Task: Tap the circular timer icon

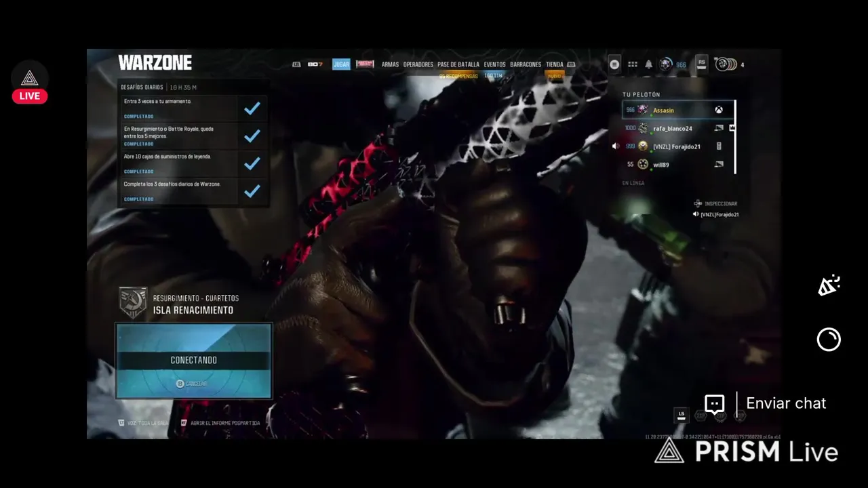Action: click(829, 340)
